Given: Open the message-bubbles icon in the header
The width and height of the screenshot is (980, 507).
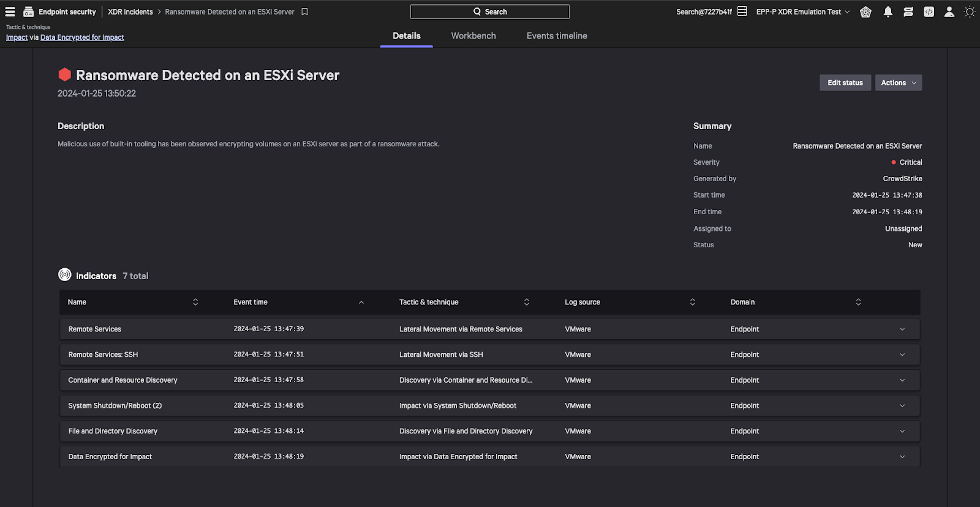Looking at the screenshot, I should (908, 12).
